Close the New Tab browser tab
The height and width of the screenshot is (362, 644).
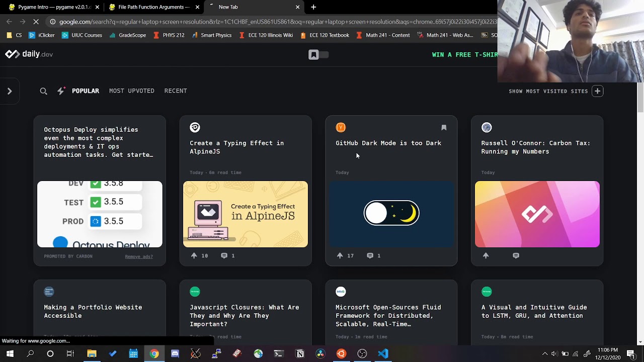[297, 7]
